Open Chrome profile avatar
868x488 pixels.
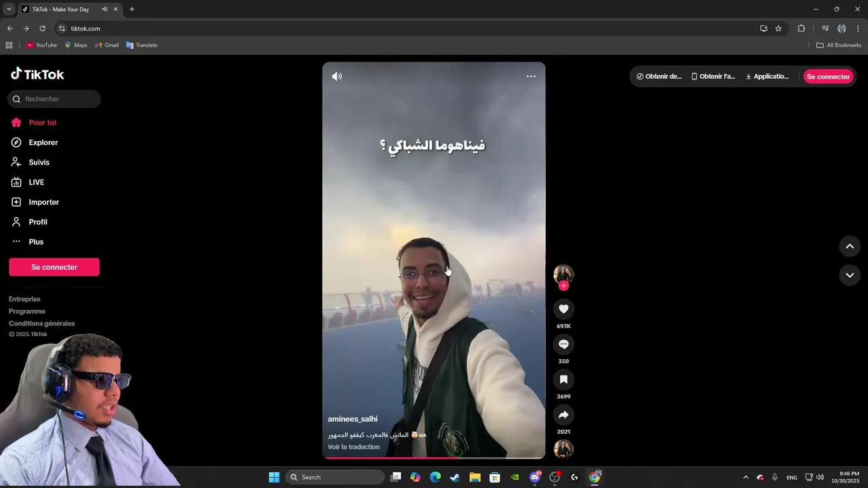842,28
